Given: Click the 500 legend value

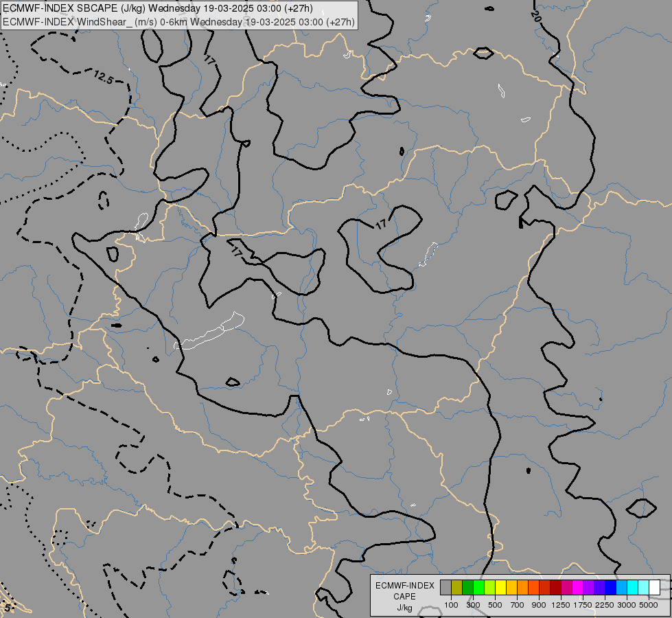Looking at the screenshot, I should pyautogui.click(x=495, y=605).
